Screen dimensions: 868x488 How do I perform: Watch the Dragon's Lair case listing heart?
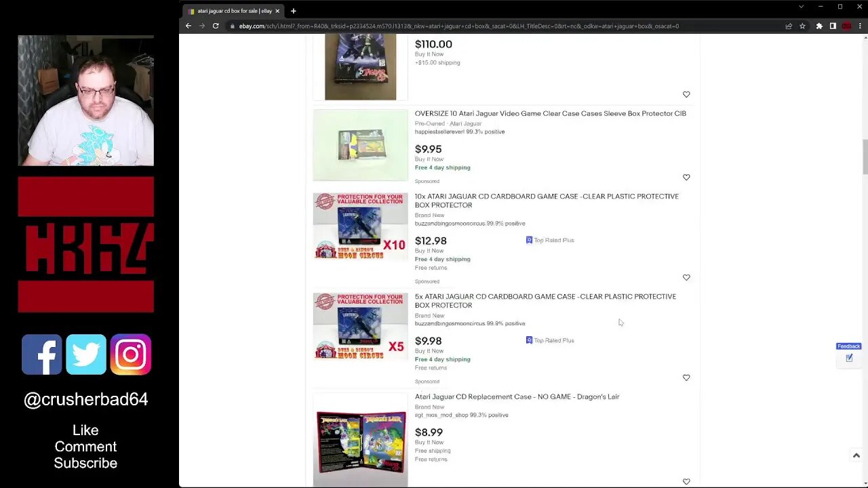pyautogui.click(x=686, y=481)
